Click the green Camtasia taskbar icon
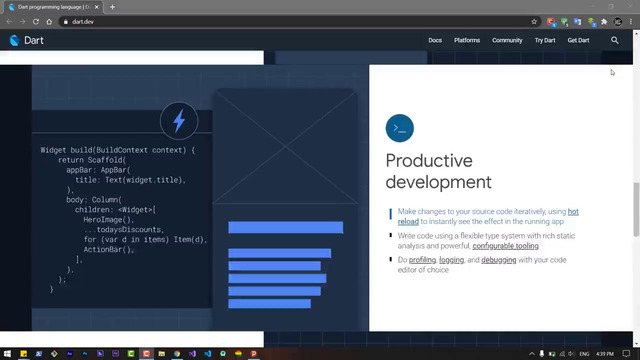Viewport: 640px width, 360px height. [x=131, y=353]
